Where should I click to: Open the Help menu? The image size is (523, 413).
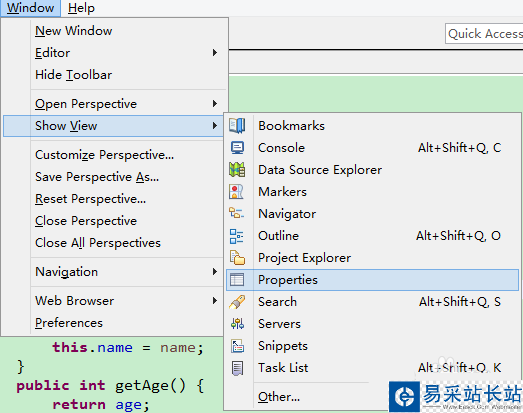click(x=81, y=8)
